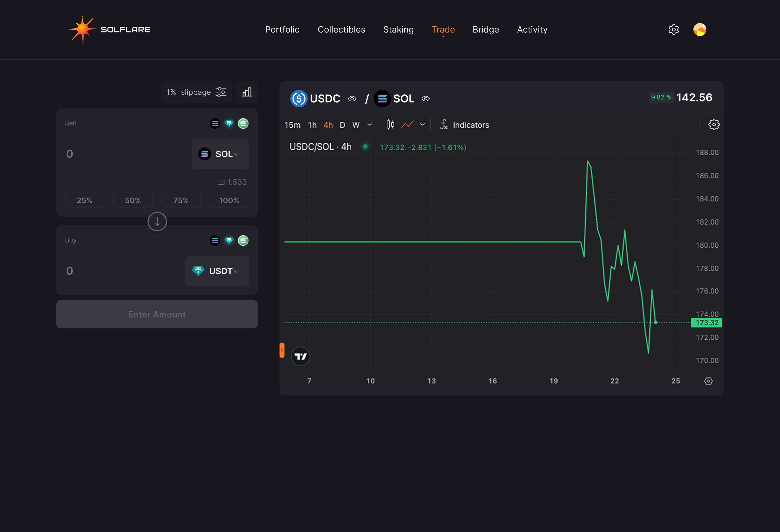Viewport: 780px width, 532px height.
Task: Set sell amount to 75%
Action: point(181,200)
